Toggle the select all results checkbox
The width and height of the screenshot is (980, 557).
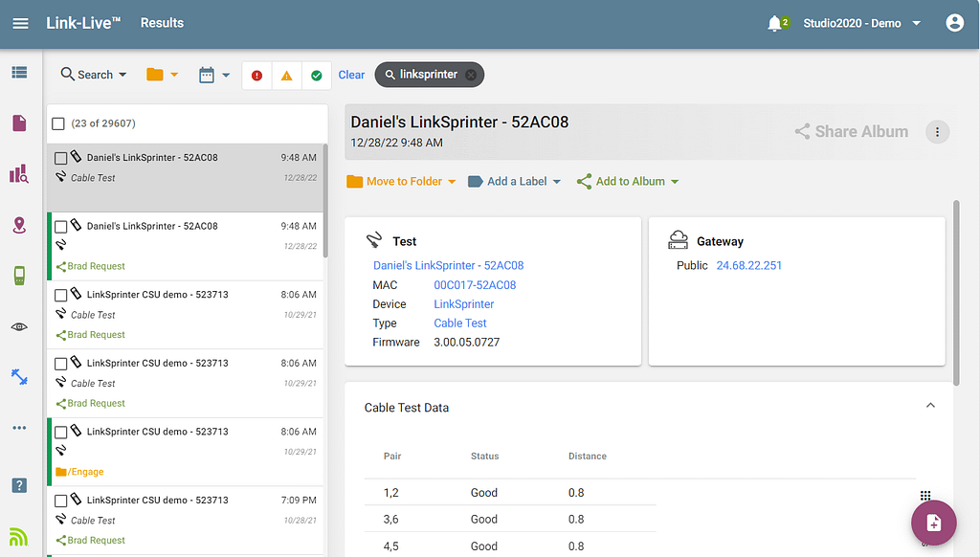pos(58,123)
